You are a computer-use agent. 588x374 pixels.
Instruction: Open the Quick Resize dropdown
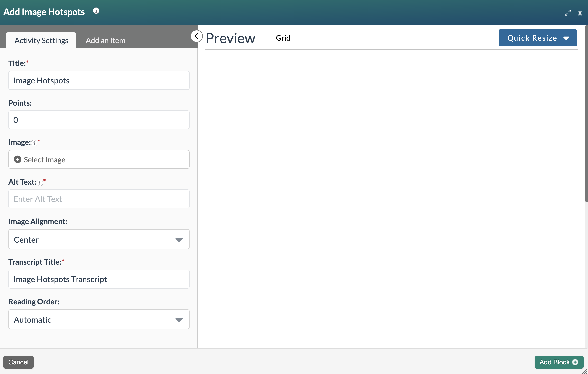(x=538, y=38)
